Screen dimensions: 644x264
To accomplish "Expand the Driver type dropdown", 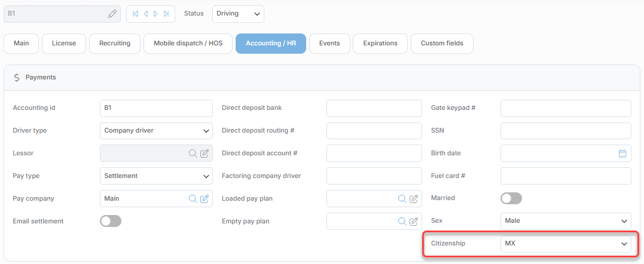I will 157,131.
